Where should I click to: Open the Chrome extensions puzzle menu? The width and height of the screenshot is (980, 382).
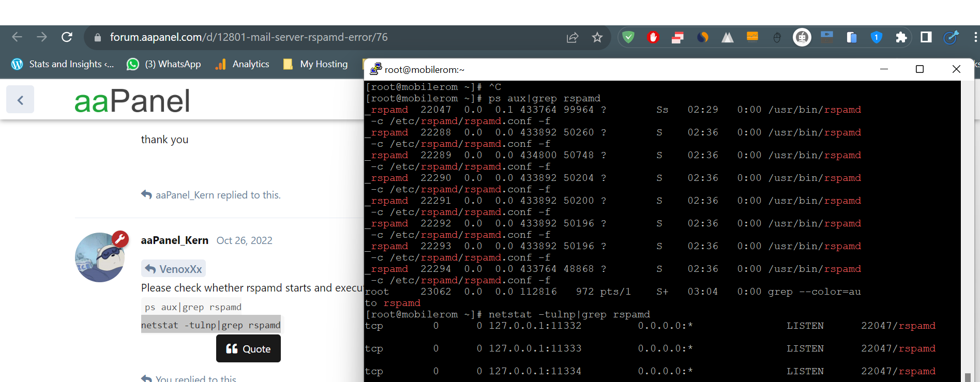pyautogui.click(x=901, y=37)
